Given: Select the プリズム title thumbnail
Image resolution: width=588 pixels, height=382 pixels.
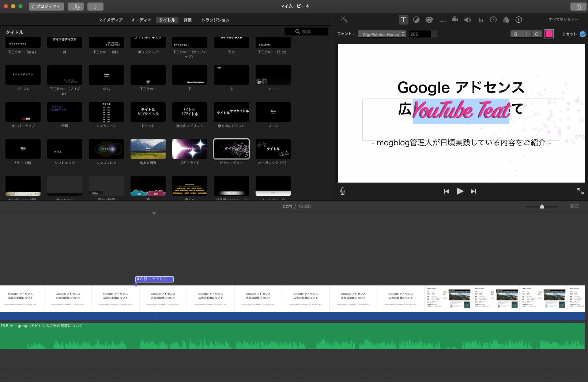Looking at the screenshot, I should coord(23,75).
